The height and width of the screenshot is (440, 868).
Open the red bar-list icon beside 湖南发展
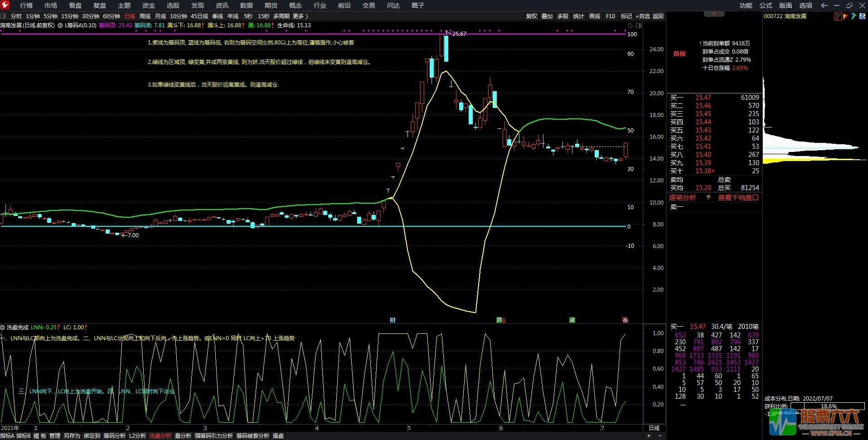tap(838, 16)
